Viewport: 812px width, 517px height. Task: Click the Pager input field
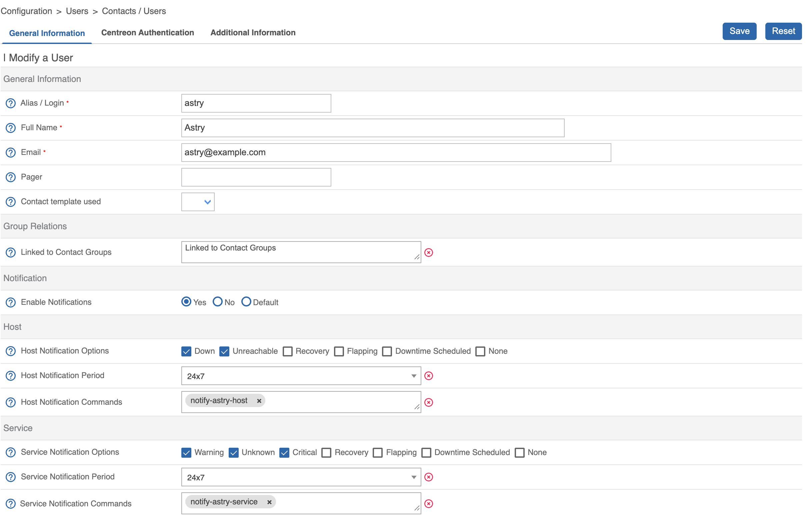click(x=256, y=177)
